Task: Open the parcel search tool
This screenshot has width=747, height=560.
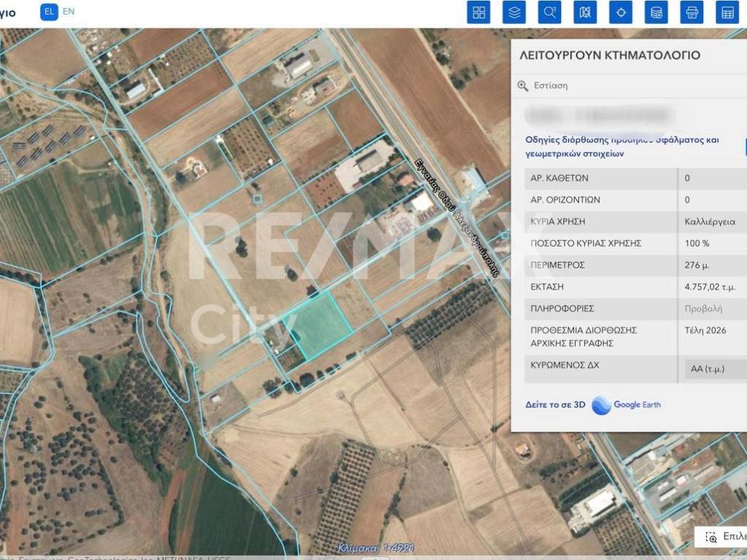Action: pos(550,12)
